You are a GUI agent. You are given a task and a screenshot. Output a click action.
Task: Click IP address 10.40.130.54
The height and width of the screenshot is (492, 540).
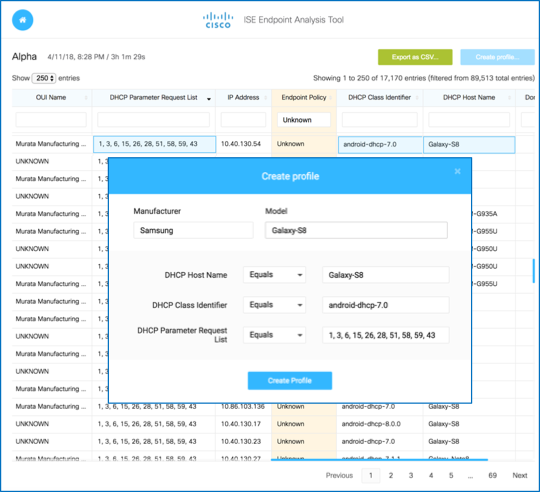(x=241, y=144)
